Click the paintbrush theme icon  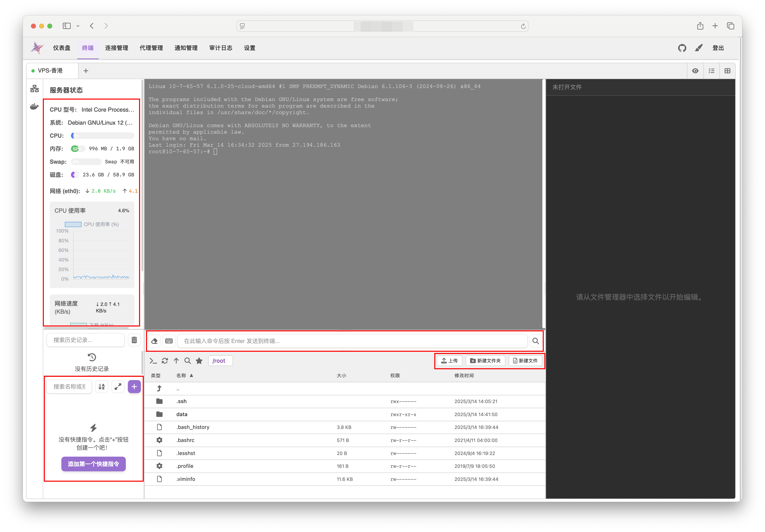699,48
